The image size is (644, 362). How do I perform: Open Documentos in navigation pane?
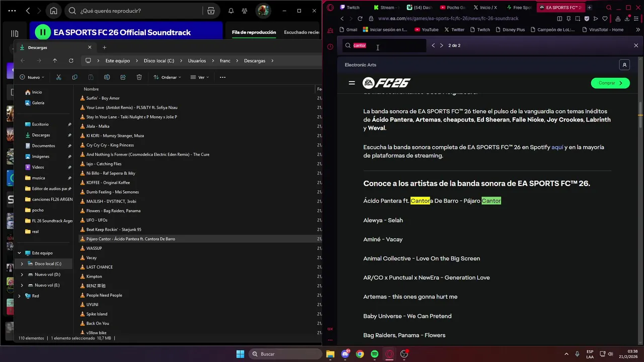click(x=43, y=146)
